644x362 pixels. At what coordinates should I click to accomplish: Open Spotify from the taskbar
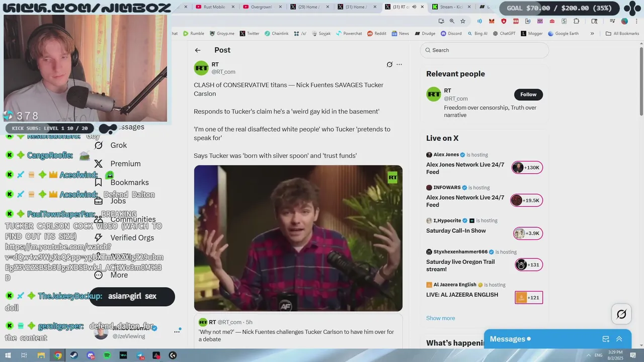(x=107, y=355)
